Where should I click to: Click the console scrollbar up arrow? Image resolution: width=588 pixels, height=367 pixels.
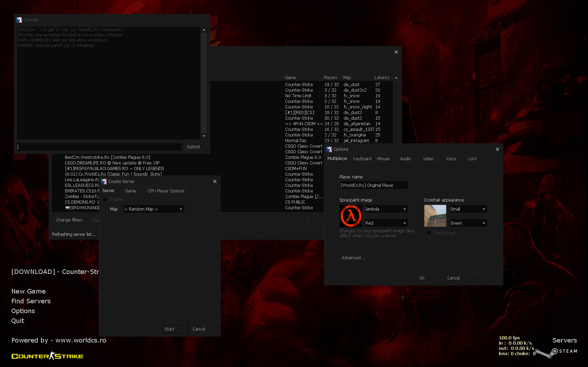coord(204,30)
